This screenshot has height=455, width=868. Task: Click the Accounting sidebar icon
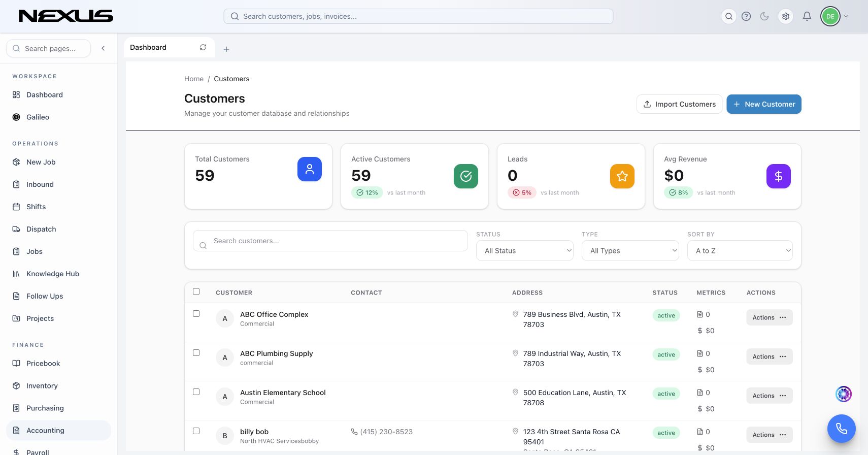coord(16,430)
